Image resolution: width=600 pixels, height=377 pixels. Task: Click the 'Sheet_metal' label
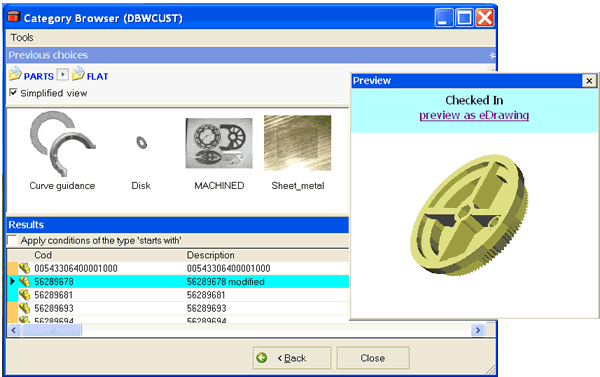(298, 186)
